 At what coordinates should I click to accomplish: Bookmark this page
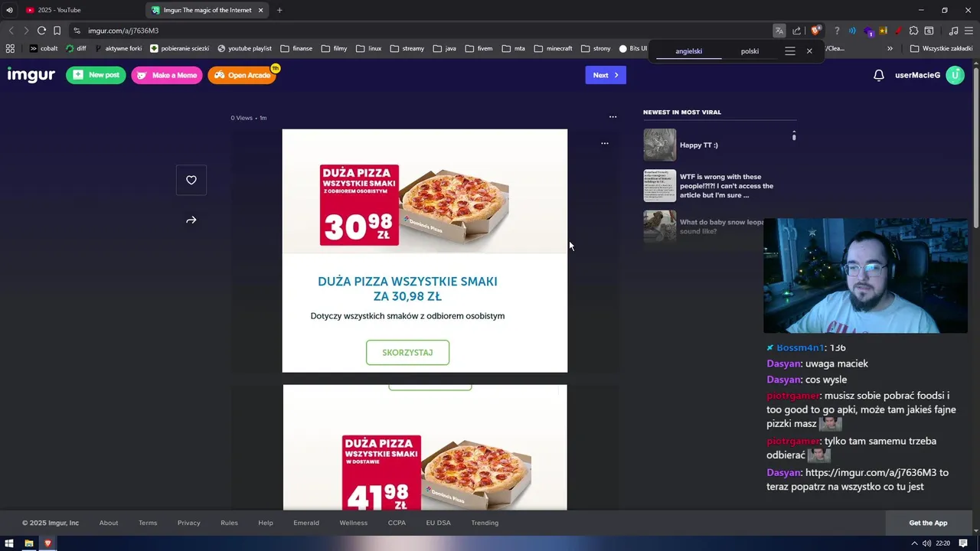point(57,31)
